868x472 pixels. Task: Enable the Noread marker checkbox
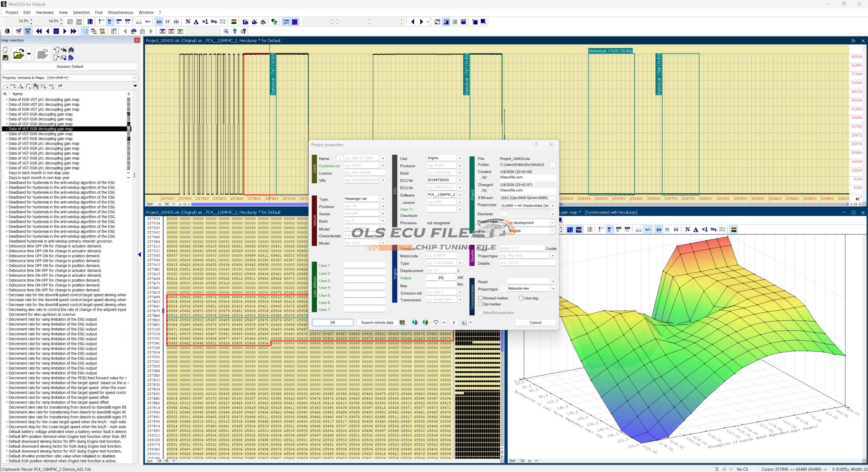[x=480, y=298]
